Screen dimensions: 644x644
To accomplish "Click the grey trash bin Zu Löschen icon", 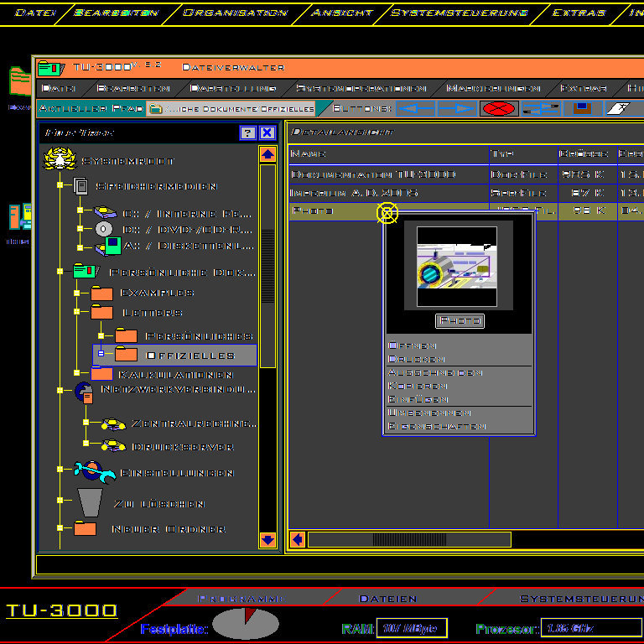I will point(90,502).
